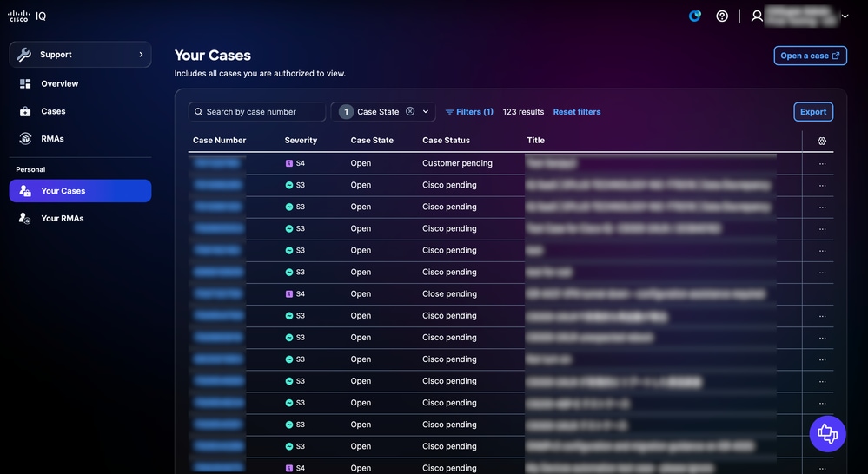This screenshot has height=474, width=868.
Task: Open row actions for Customer pending case
Action: pyautogui.click(x=822, y=164)
